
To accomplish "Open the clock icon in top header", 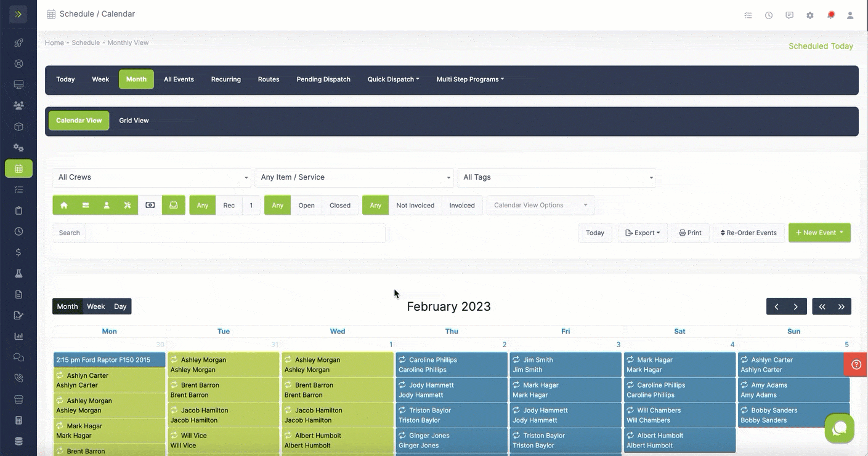I will point(769,15).
